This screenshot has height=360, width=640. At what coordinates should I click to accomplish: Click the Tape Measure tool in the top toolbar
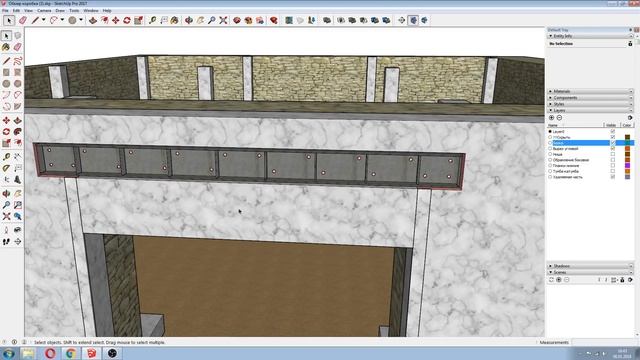[152, 20]
